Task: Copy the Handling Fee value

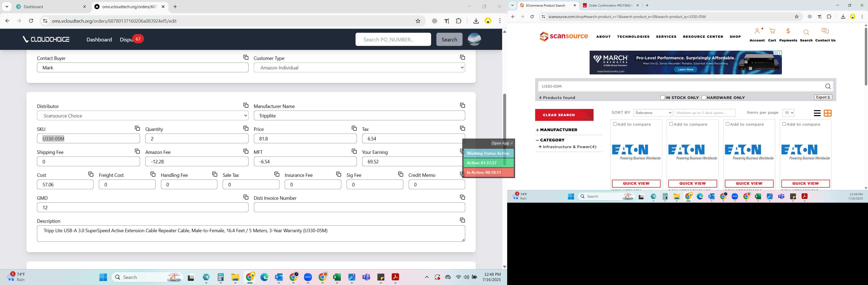Action: point(215,174)
